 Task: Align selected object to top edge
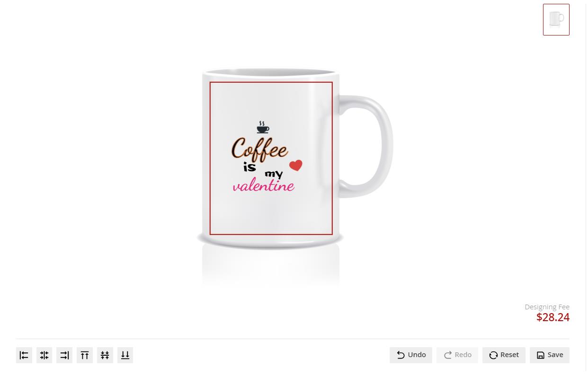coord(85,355)
